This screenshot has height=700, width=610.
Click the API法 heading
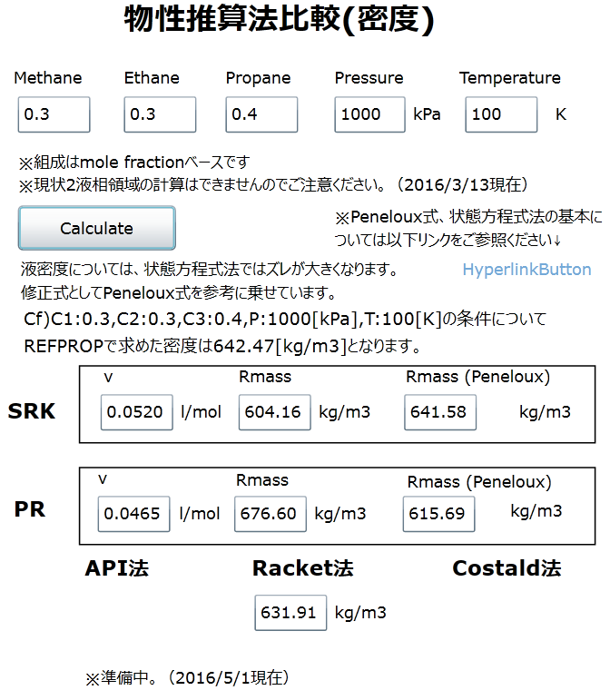[116, 569]
